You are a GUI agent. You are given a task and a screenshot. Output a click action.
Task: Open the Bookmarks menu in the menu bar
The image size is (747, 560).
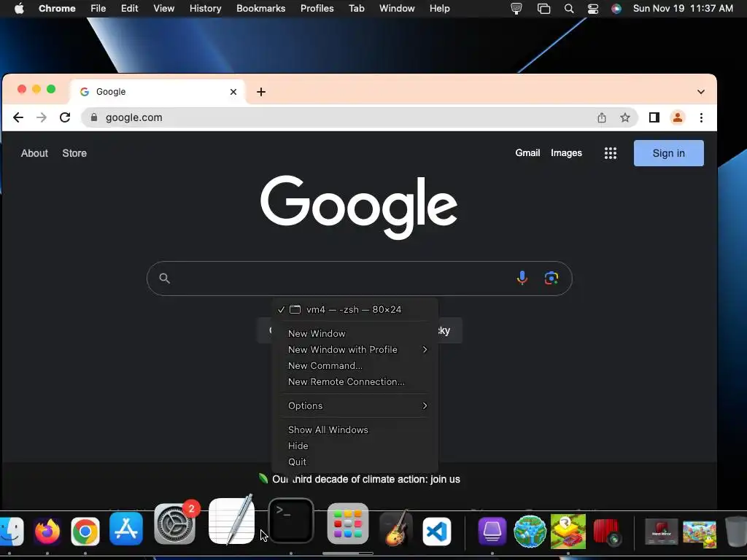[x=260, y=9]
